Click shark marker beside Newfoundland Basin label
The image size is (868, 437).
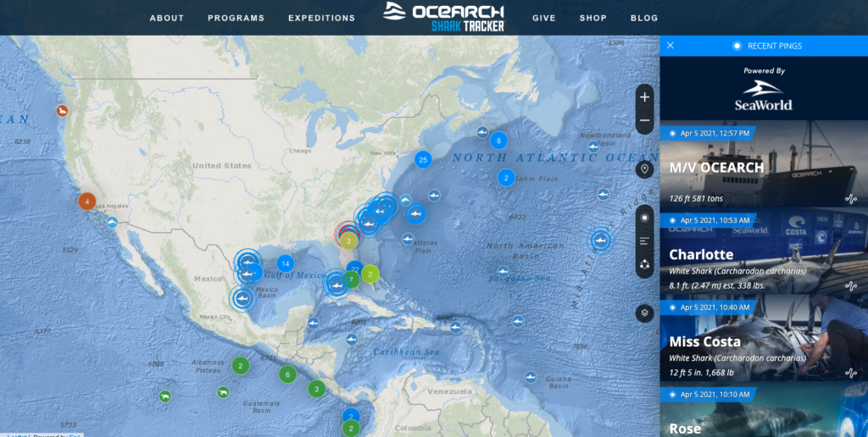point(593,147)
